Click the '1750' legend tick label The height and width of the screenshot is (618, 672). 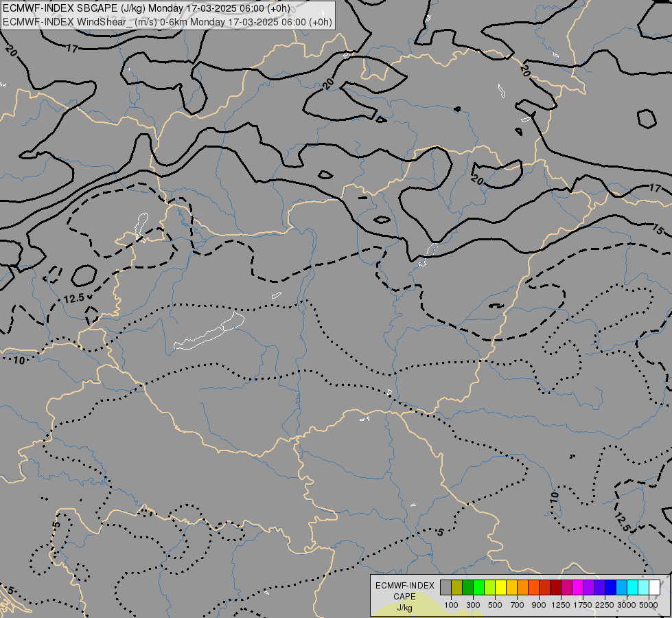coord(583,605)
